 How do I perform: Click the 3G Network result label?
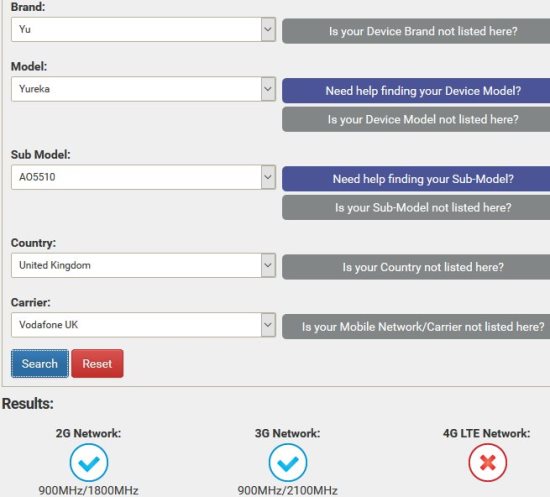[288, 434]
